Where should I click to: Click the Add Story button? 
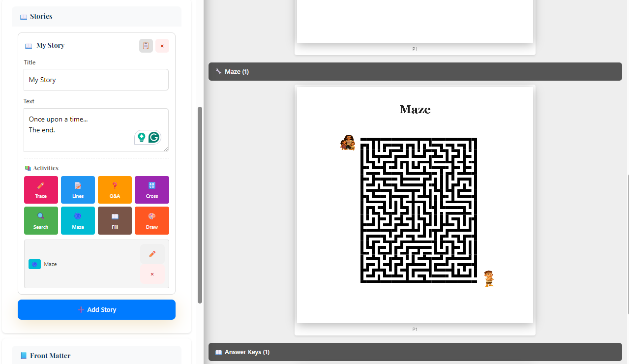point(96,309)
